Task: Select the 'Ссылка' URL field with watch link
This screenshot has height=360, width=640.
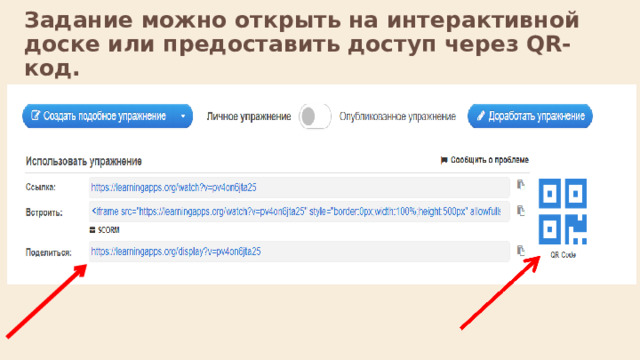Action: (x=299, y=187)
